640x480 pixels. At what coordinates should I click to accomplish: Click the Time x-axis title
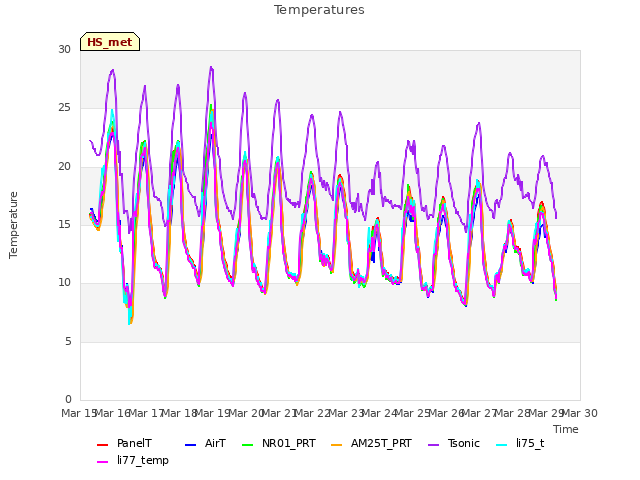(x=566, y=429)
